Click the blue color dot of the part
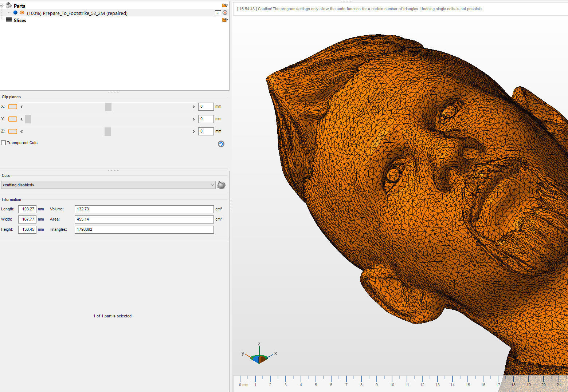This screenshot has width=568, height=392. pos(15,13)
